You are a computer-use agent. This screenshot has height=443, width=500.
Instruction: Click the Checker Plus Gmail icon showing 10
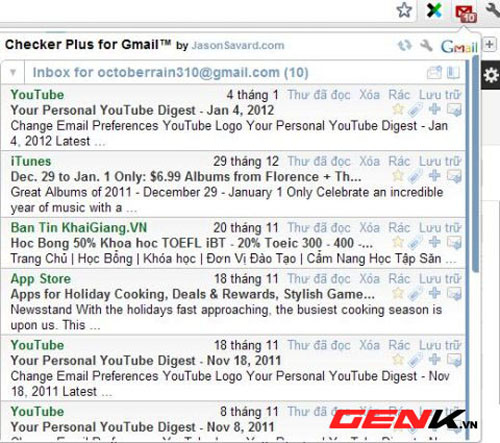tap(466, 14)
